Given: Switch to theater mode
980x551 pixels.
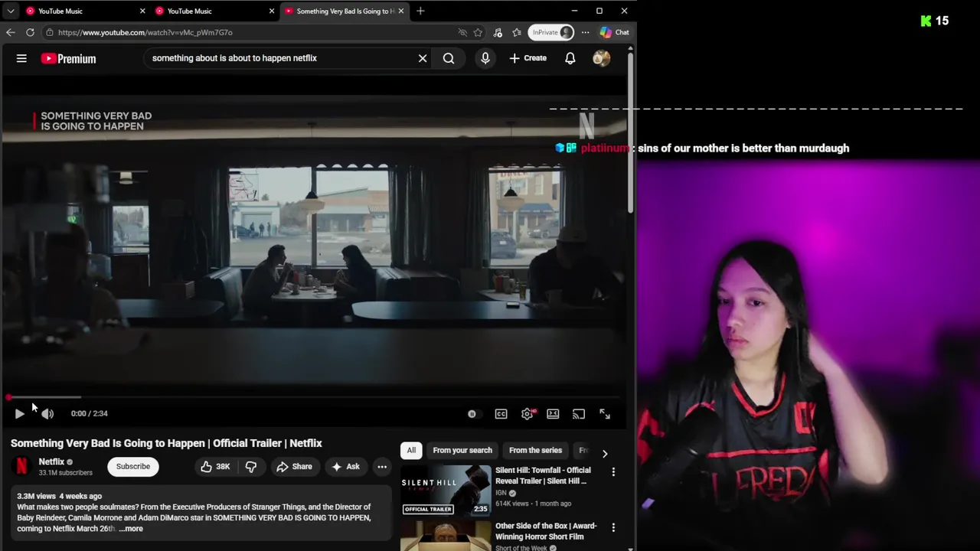Looking at the screenshot, I should click(553, 414).
